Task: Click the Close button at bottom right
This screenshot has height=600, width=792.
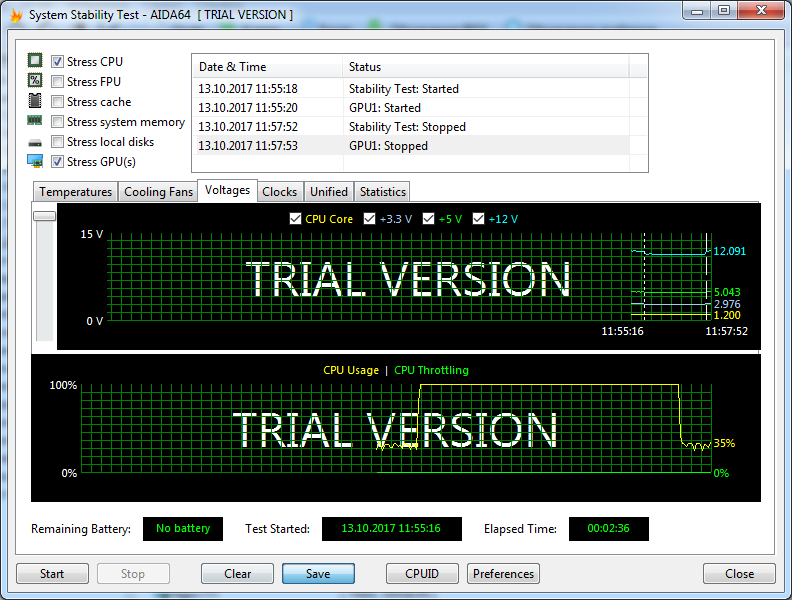Action: (x=739, y=574)
